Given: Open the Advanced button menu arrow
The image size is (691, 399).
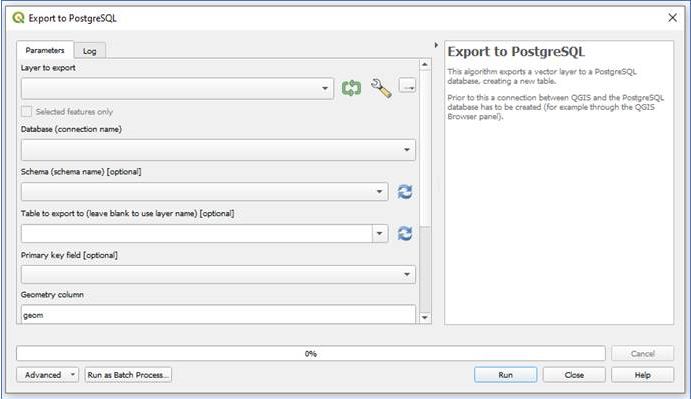Looking at the screenshot, I should [x=73, y=375].
